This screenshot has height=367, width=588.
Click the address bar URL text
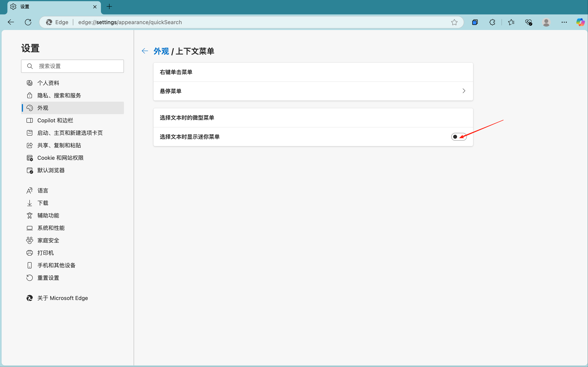pyautogui.click(x=130, y=22)
